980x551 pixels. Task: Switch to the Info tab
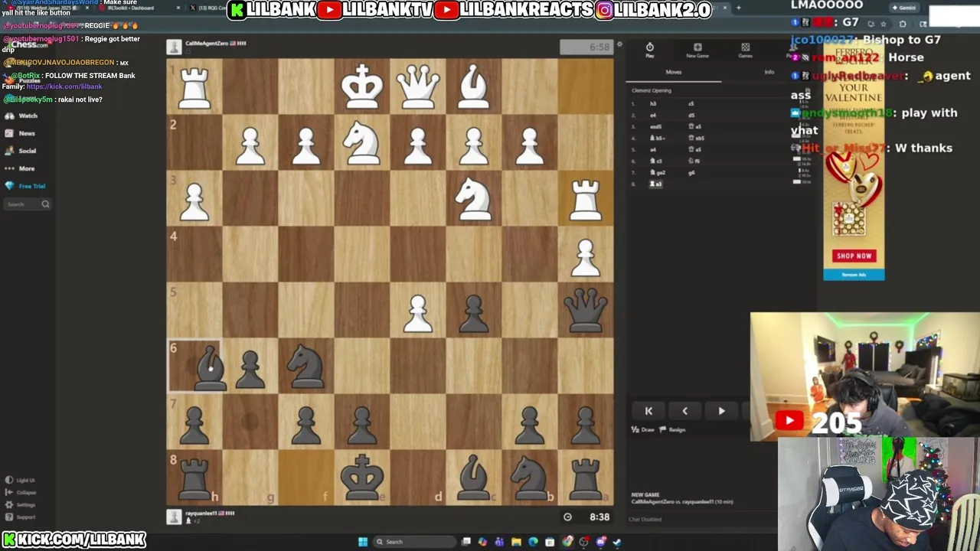pyautogui.click(x=769, y=72)
